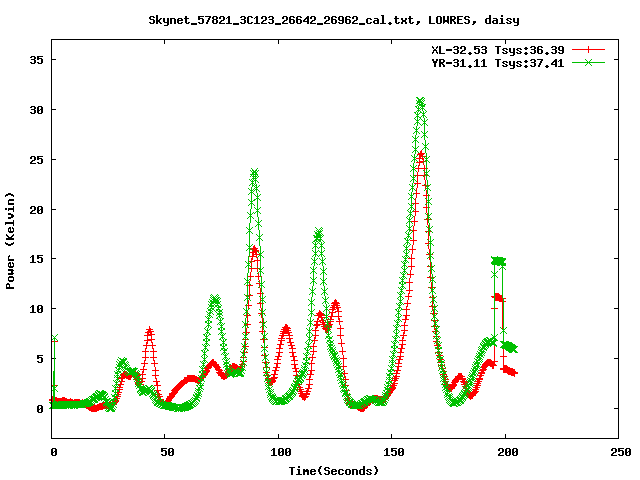The height and width of the screenshot is (480, 640).
Task: Select the XL-32.53 Tsys:36.39 legend entry
Action: [x=498, y=50]
